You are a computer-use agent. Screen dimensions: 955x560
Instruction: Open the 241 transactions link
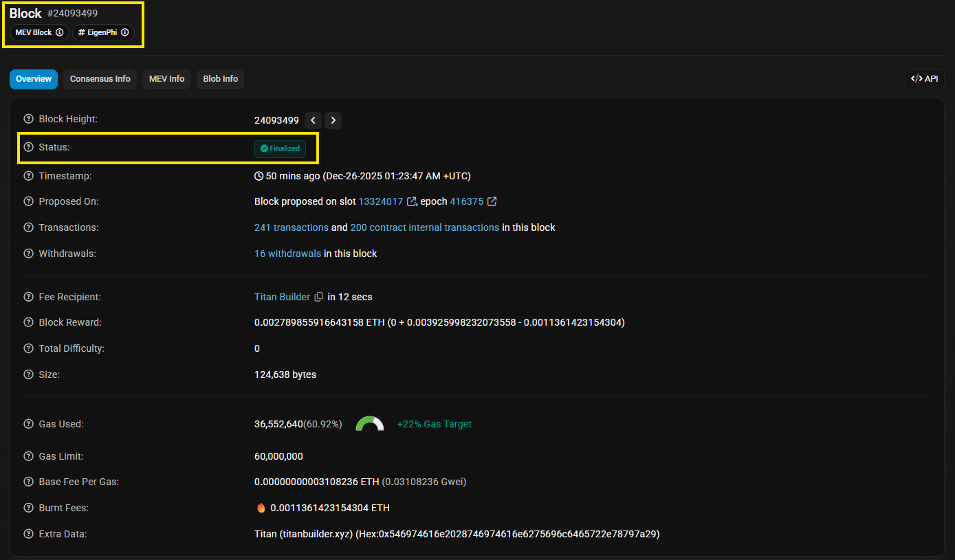pyautogui.click(x=292, y=227)
